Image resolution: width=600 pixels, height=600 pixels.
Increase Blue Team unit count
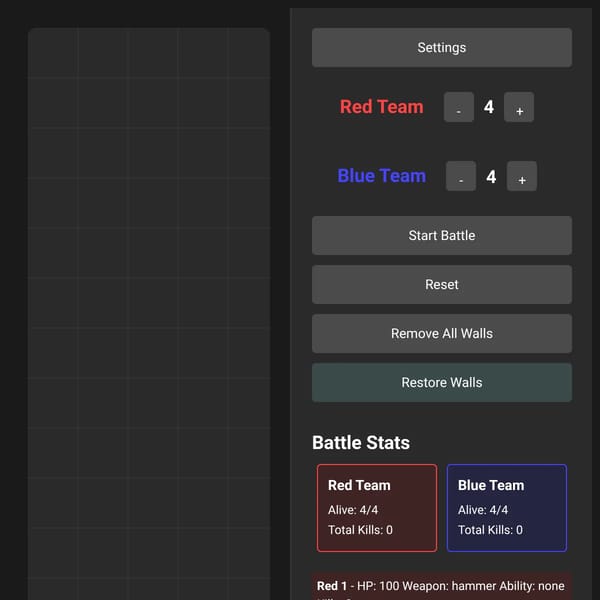[522, 176]
